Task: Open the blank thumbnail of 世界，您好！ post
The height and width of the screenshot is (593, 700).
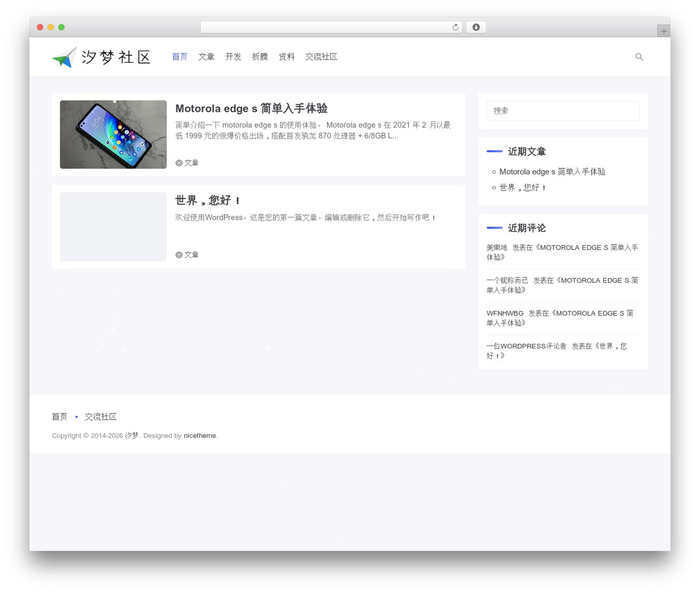Action: point(113,226)
